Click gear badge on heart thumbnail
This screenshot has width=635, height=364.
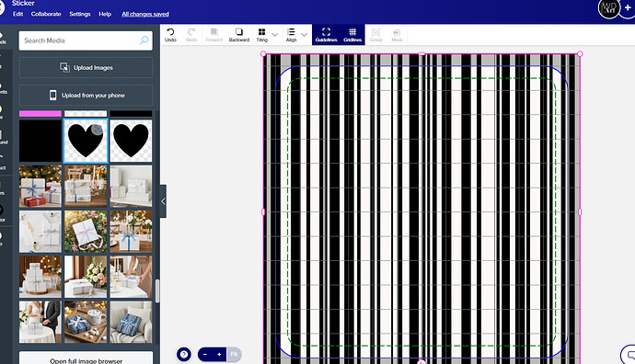[x=97, y=129]
